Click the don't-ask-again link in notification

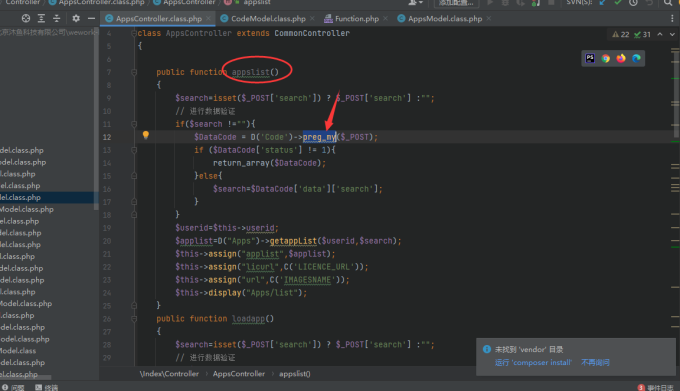coord(595,362)
